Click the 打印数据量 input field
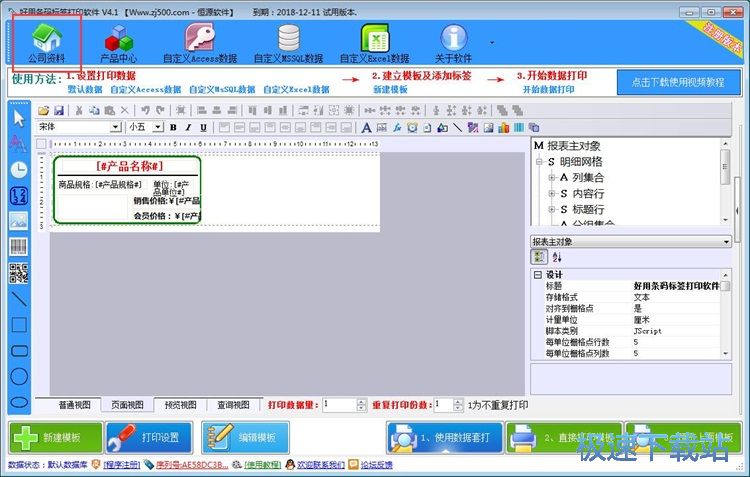Image resolution: width=750 pixels, height=477 pixels. tap(340, 405)
